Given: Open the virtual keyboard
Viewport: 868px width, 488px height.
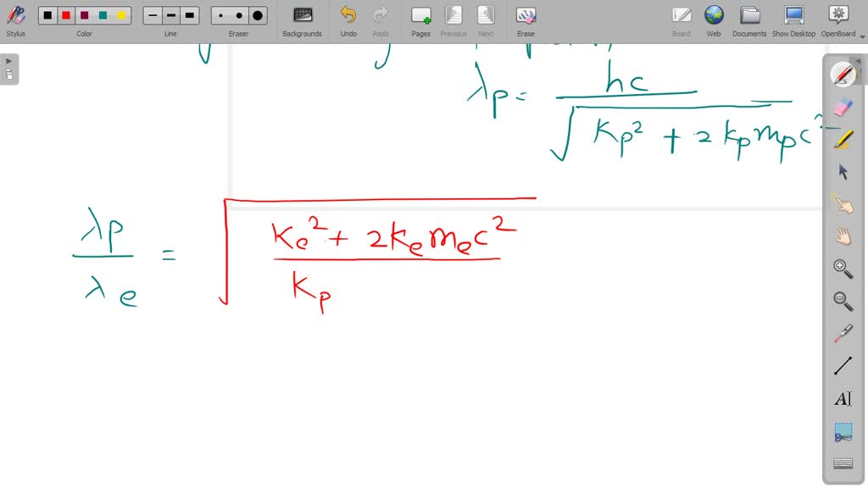Looking at the screenshot, I should 843,463.
